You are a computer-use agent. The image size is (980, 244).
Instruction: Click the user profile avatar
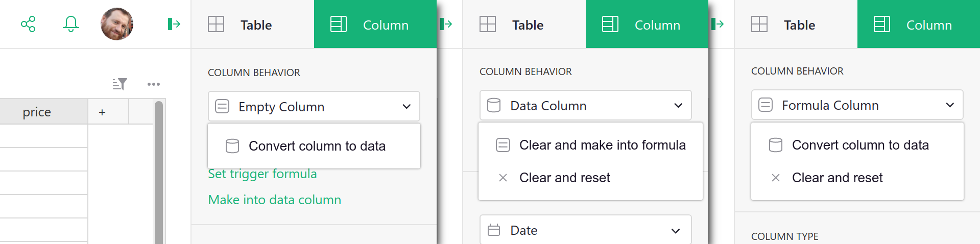click(117, 24)
